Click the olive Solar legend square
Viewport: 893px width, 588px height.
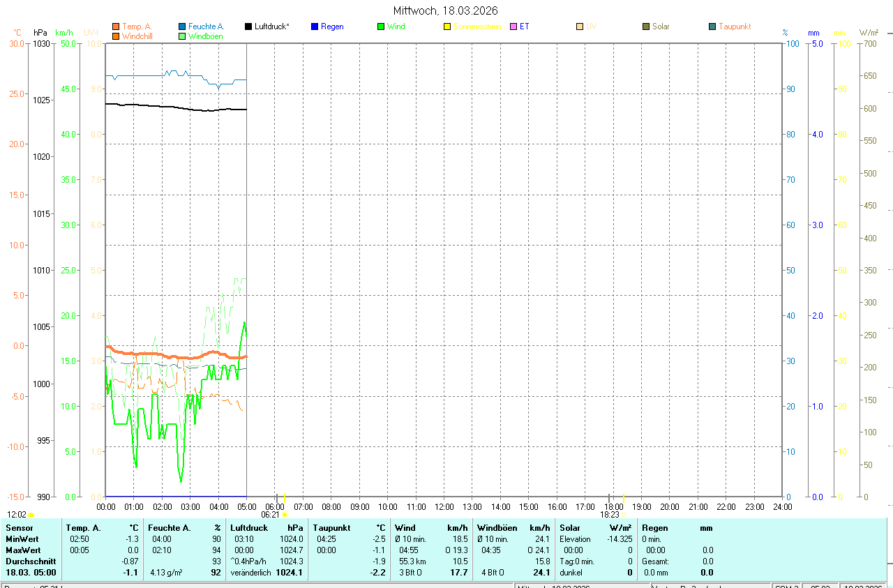(646, 27)
